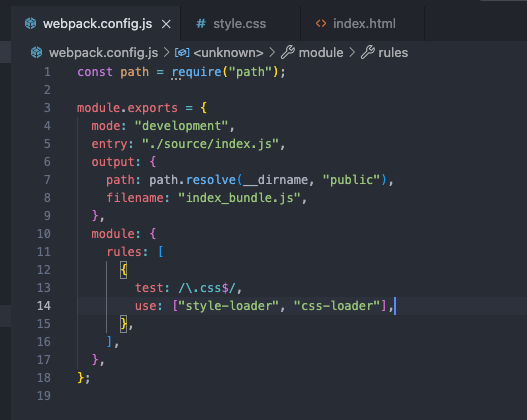Viewport: 527px width, 420px height.
Task: Place cursor on "development" string
Action: pos(181,126)
